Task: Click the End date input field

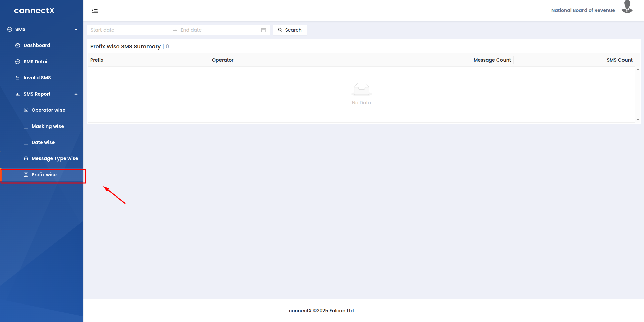Action: [218, 30]
